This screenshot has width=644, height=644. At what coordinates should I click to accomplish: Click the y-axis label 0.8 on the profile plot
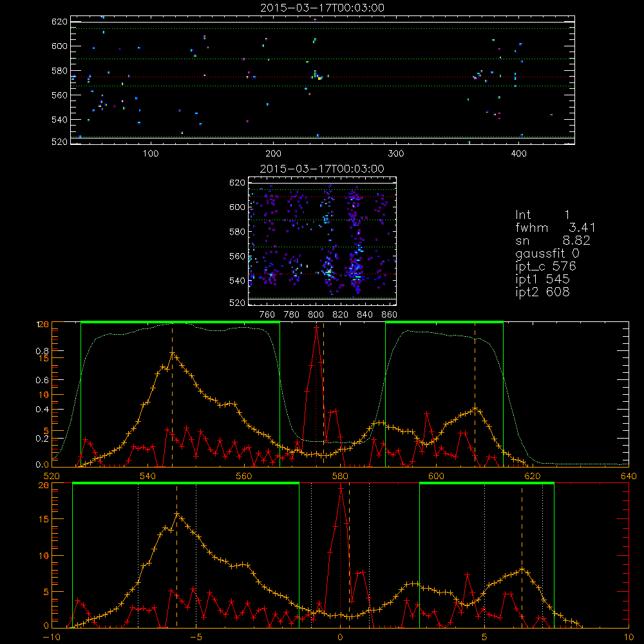(43, 351)
